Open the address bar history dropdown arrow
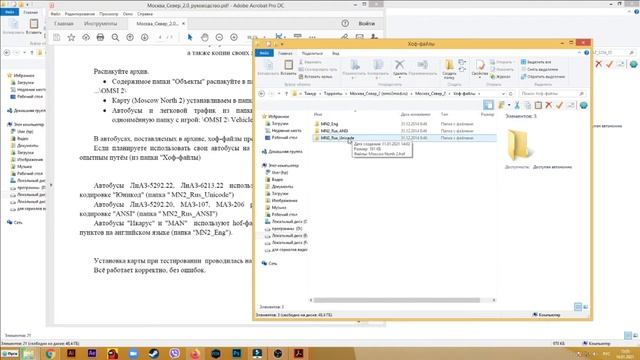The image size is (640, 360). coord(503,94)
